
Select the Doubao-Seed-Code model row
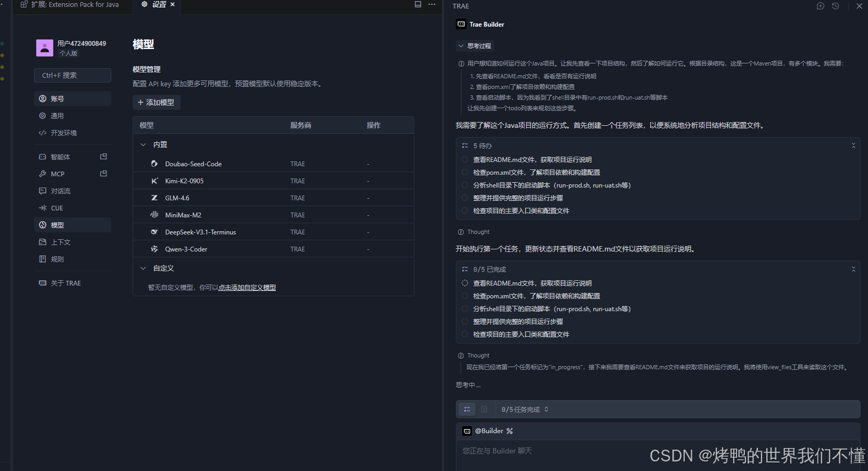point(273,164)
